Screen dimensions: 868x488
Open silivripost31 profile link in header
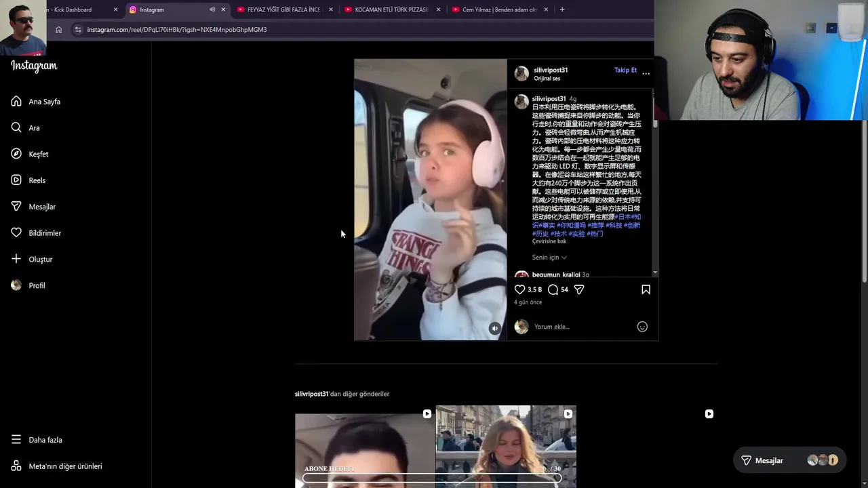click(551, 70)
